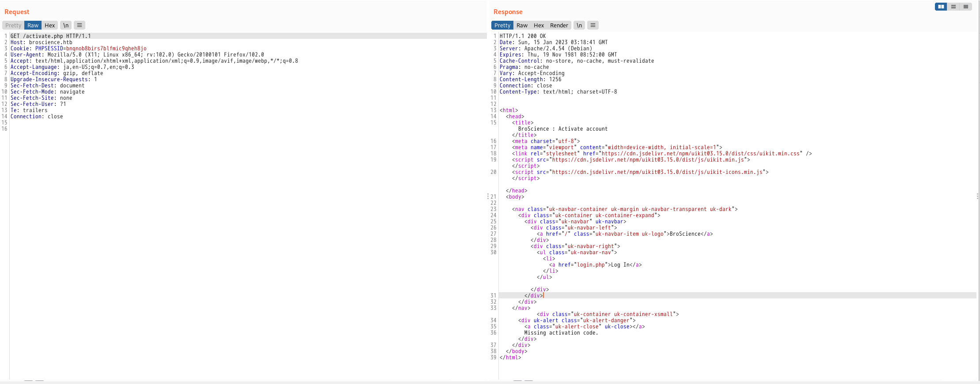Open the Render tab for Response
Viewport: 980px width, 384px height.
click(x=559, y=25)
